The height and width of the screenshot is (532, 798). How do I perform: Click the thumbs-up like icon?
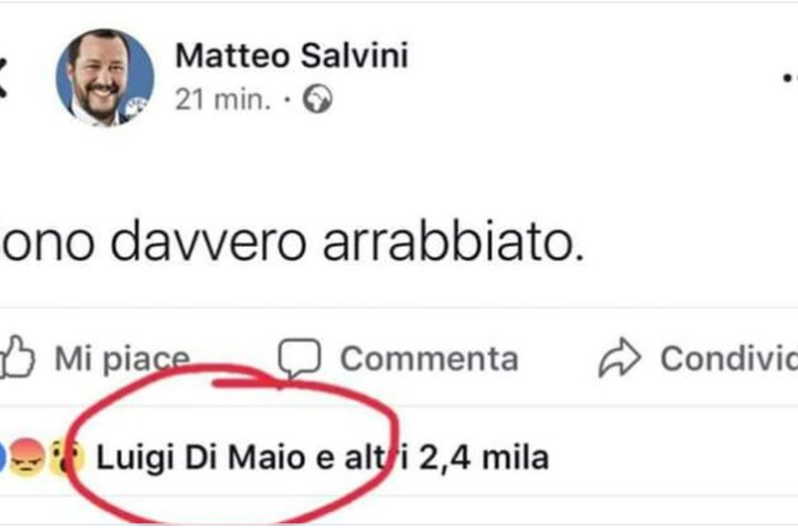pos(17,357)
